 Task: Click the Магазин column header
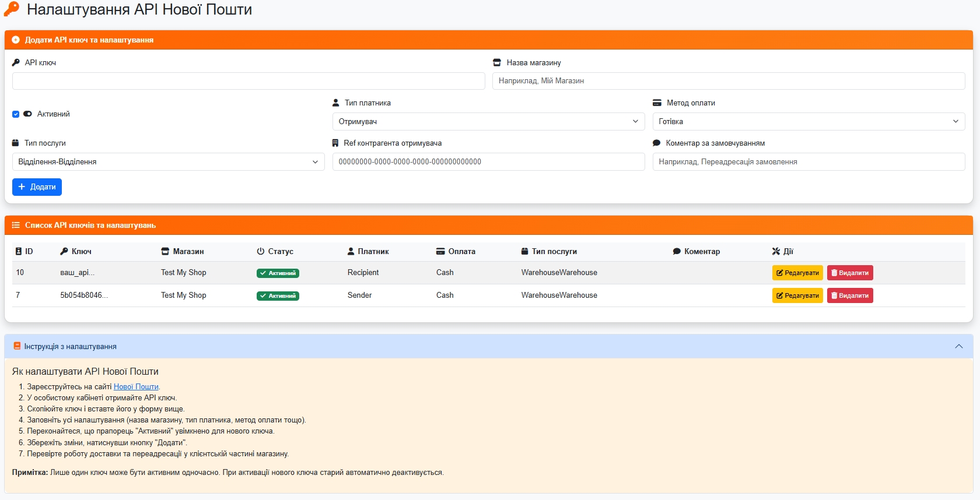click(x=188, y=251)
